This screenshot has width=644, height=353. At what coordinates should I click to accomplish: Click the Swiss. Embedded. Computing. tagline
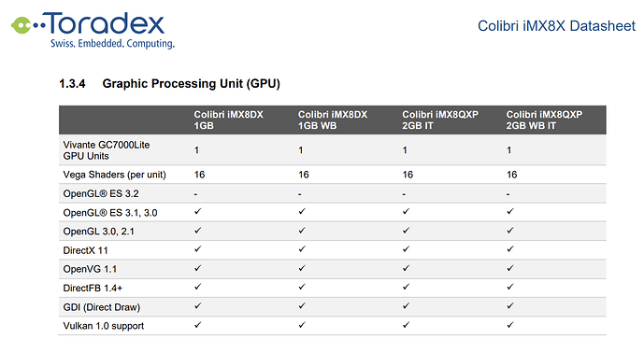click(112, 44)
